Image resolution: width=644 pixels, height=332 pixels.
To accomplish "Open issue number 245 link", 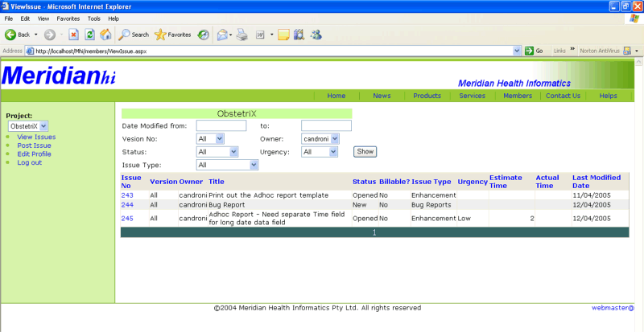I will coord(127,219).
